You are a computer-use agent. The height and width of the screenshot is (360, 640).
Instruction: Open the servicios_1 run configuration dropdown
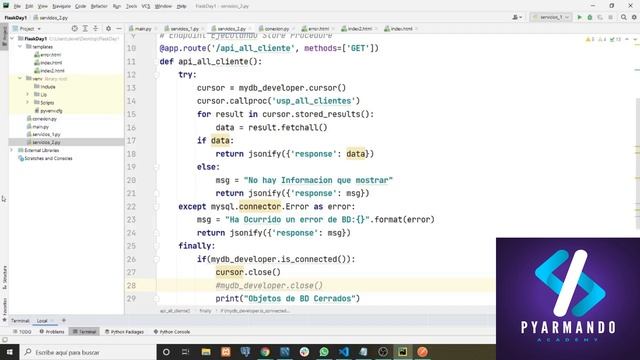[x=551, y=17]
